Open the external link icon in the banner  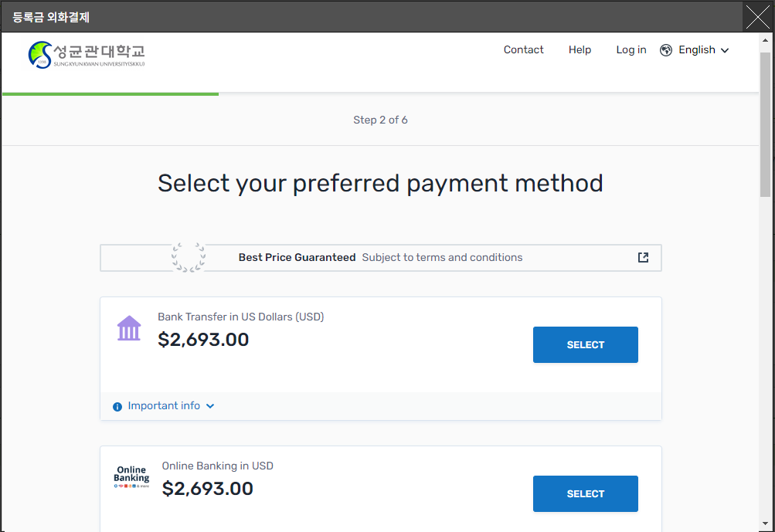[x=643, y=258]
